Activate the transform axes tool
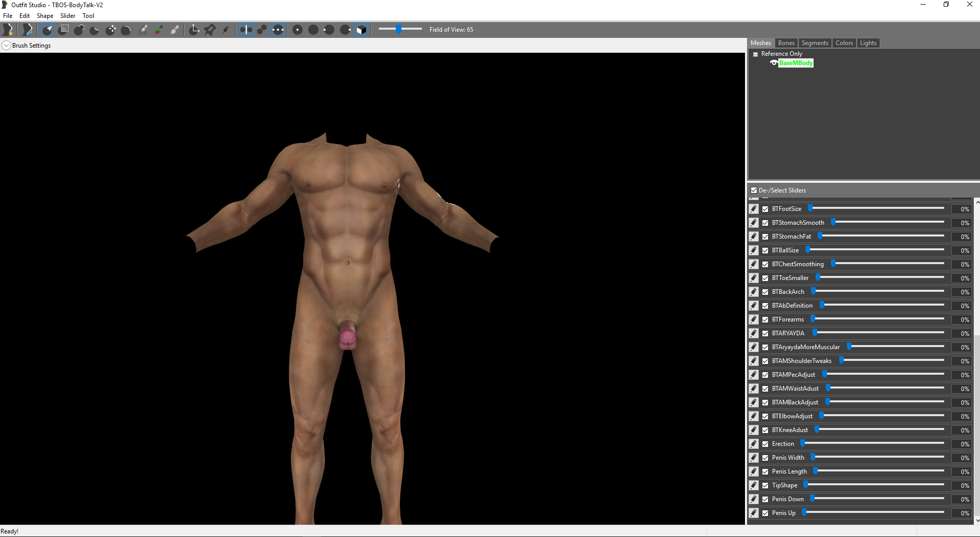This screenshot has height=537, width=980. click(x=194, y=30)
